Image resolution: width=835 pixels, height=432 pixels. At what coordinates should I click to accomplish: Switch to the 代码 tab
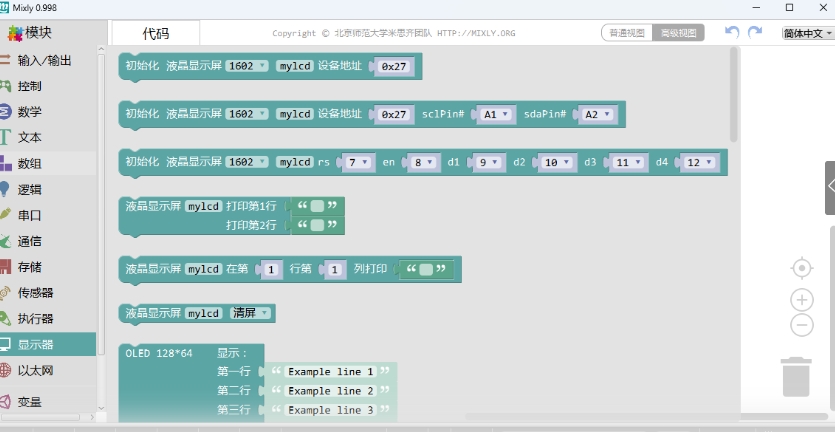155,33
